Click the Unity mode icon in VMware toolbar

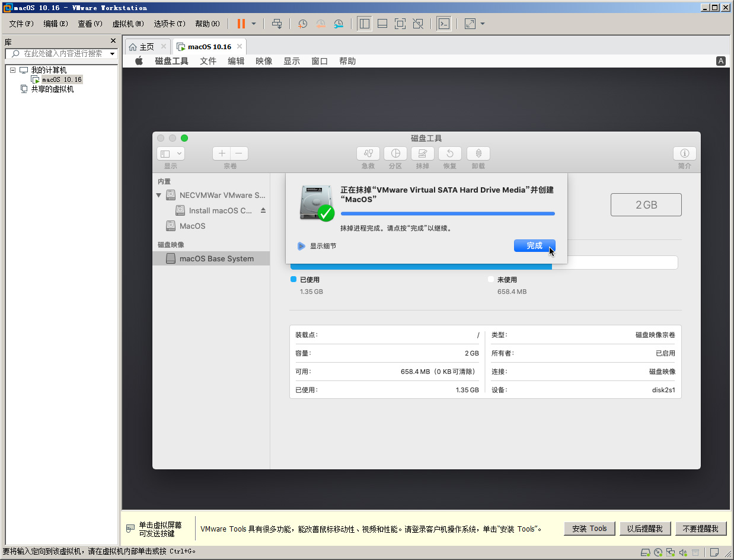click(418, 24)
